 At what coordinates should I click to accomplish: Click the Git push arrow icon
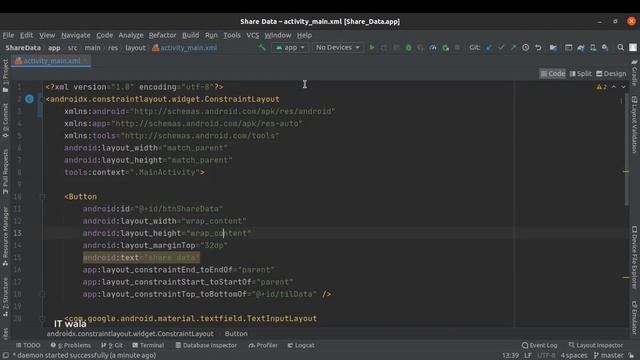coord(513,48)
